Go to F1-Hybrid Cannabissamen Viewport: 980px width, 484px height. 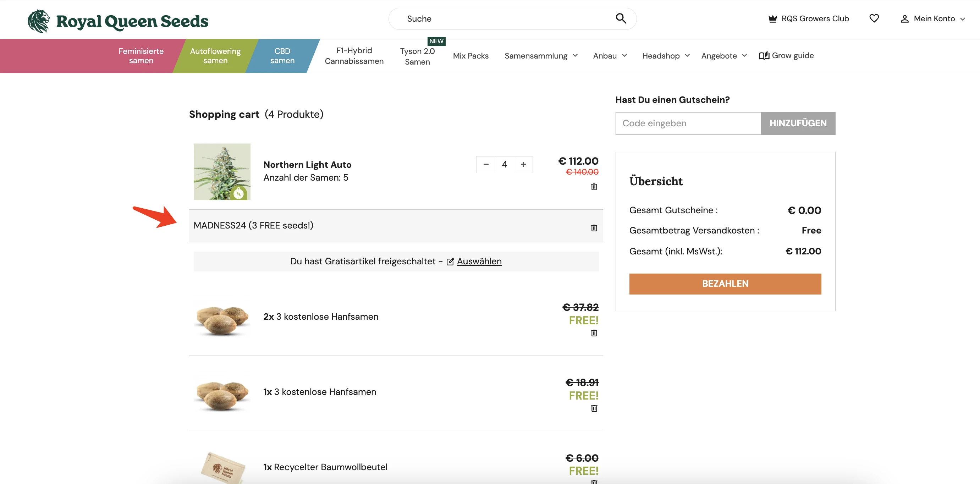coord(354,56)
